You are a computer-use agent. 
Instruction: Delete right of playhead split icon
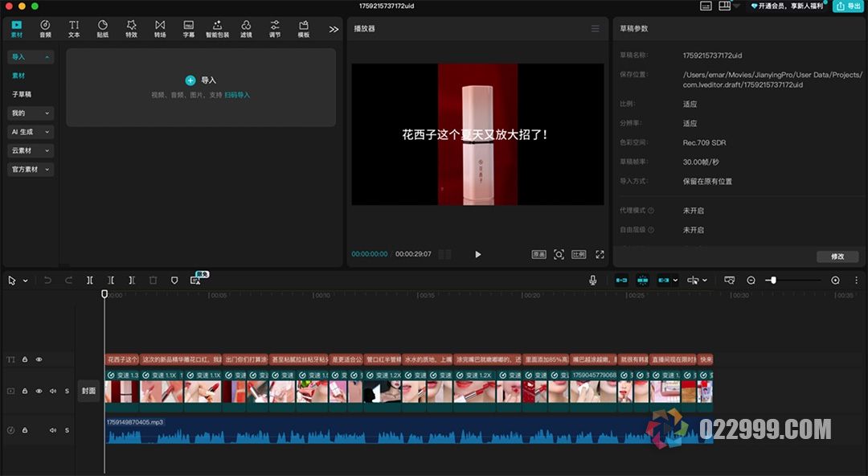pyautogui.click(x=132, y=281)
